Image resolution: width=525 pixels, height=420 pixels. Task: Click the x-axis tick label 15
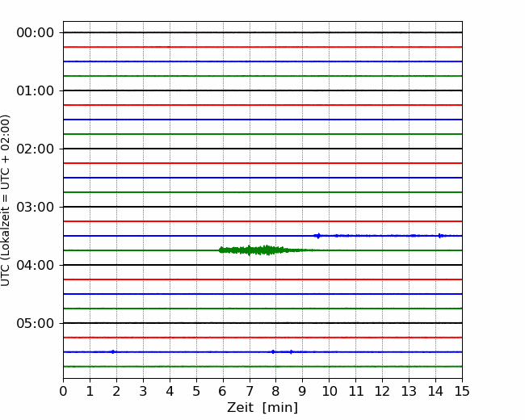pos(462,391)
